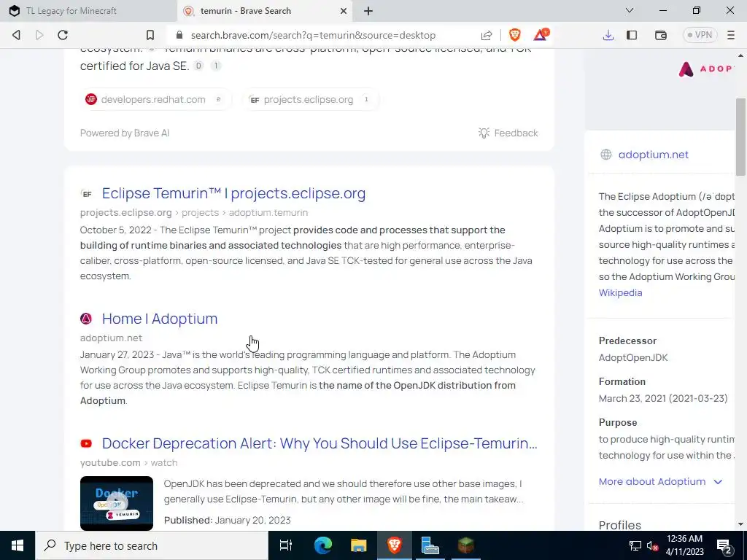The image size is (747, 560).
Task: Open a new tab with the plus button
Action: (x=368, y=11)
